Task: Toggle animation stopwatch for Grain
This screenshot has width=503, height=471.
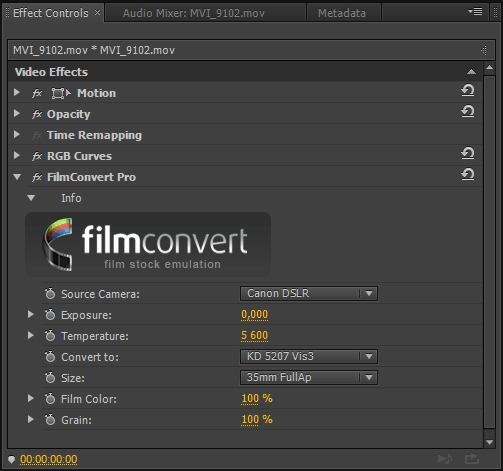Action: [50, 420]
